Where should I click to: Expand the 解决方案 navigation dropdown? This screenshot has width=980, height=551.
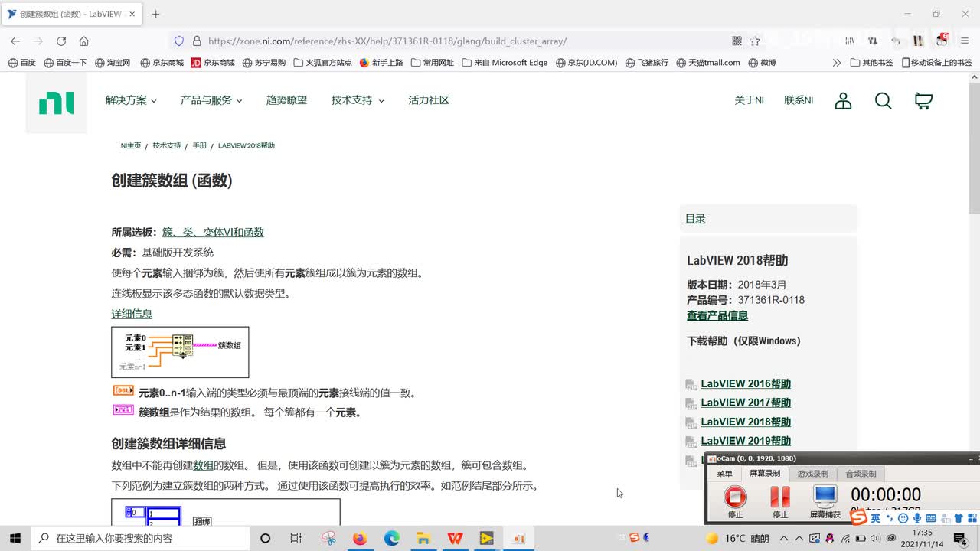131,100
